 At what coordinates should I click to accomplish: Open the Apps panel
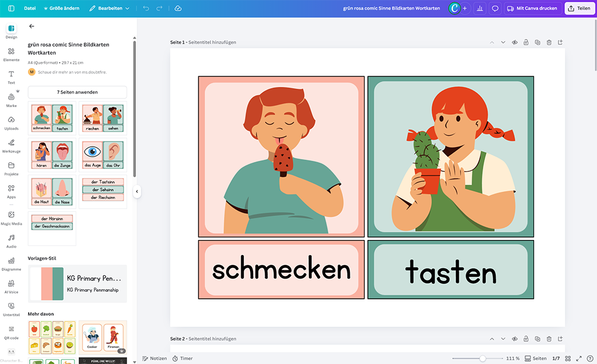pyautogui.click(x=11, y=192)
